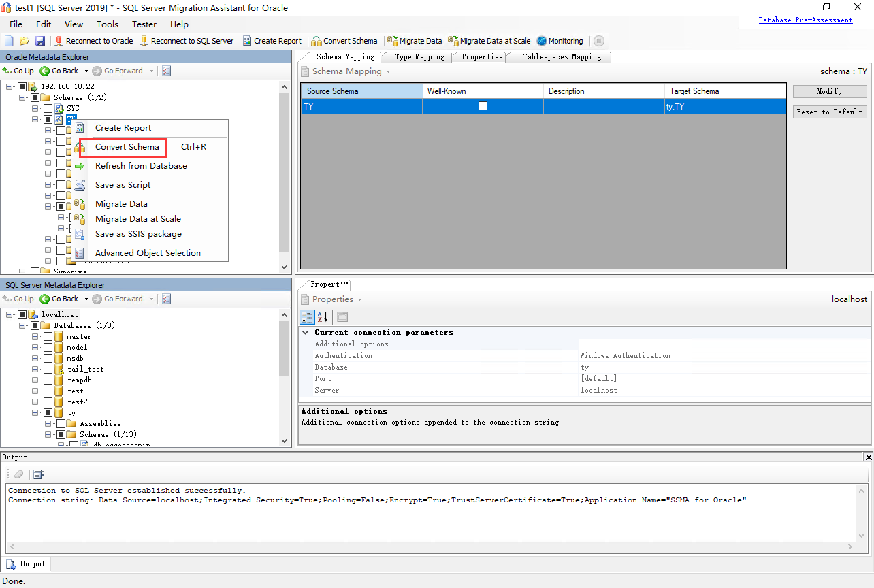Toggle the Oracle Schemas (1/2) checkbox

[x=35, y=97]
